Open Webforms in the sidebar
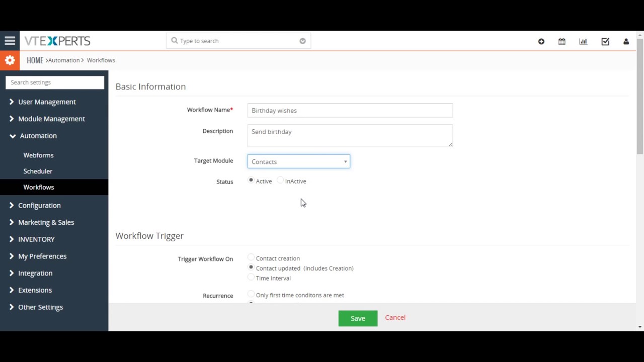The width and height of the screenshot is (644, 362). (x=38, y=155)
